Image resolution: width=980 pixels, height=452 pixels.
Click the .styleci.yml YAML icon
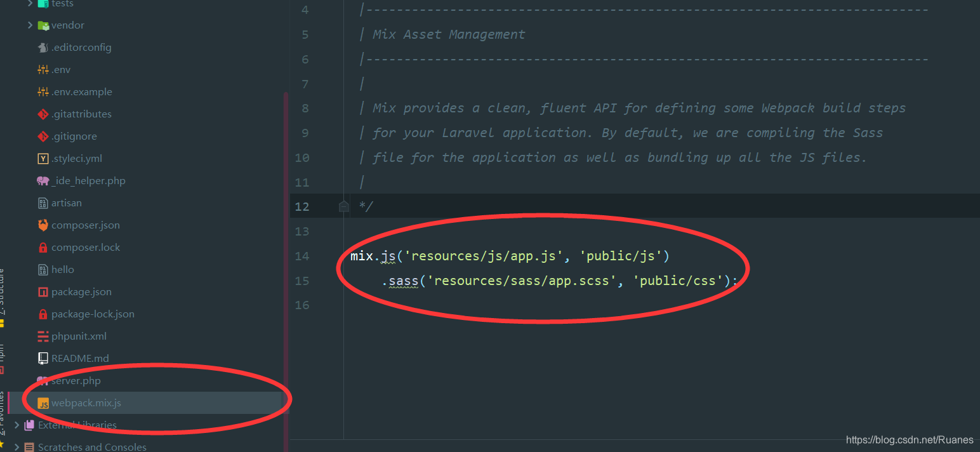click(43, 159)
